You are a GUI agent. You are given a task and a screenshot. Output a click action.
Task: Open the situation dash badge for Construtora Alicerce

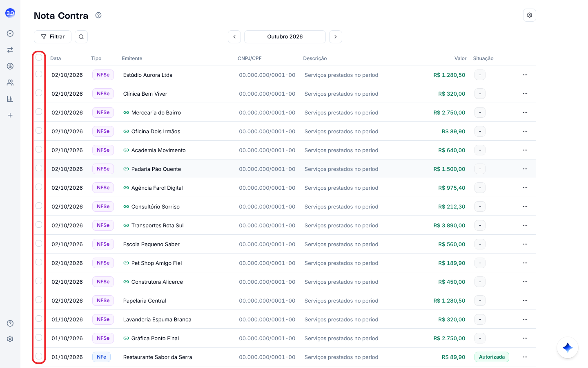pyautogui.click(x=480, y=282)
